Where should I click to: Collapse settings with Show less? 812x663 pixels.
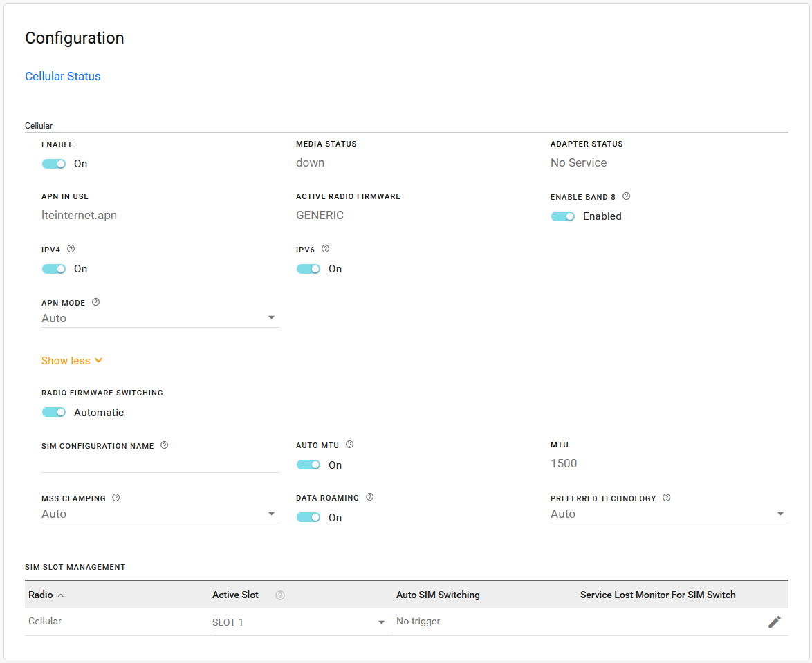coord(72,361)
